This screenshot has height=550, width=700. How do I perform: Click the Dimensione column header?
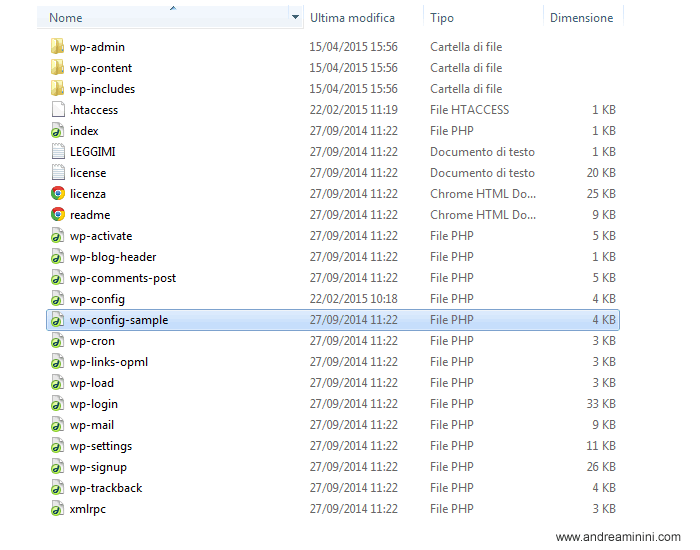[x=581, y=18]
